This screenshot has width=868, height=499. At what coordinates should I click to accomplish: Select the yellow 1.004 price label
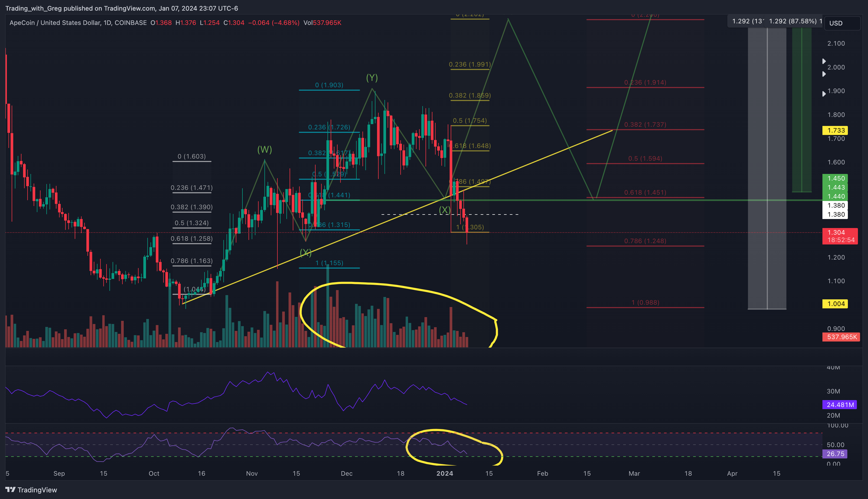(835, 304)
